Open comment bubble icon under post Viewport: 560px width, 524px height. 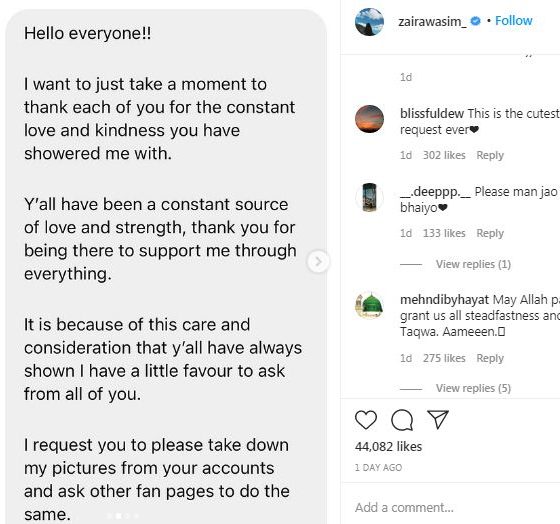[402, 420]
